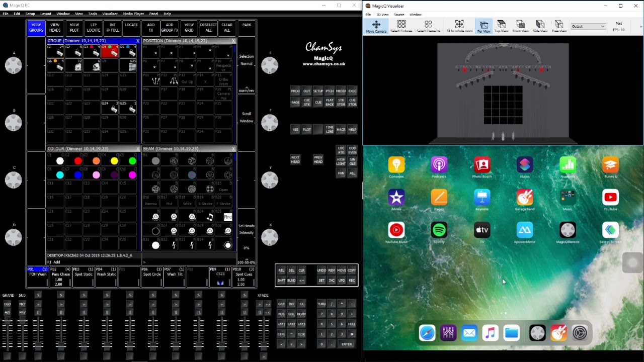This screenshot has width=644, height=362.
Task: Expand the Visualiser toolbar overflow chevron
Action: pos(641,26)
